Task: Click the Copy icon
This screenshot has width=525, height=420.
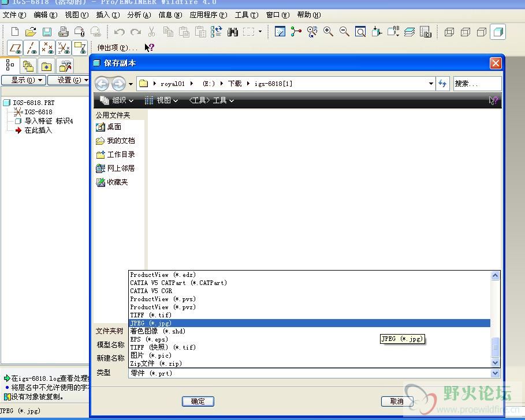Action: 168,32
